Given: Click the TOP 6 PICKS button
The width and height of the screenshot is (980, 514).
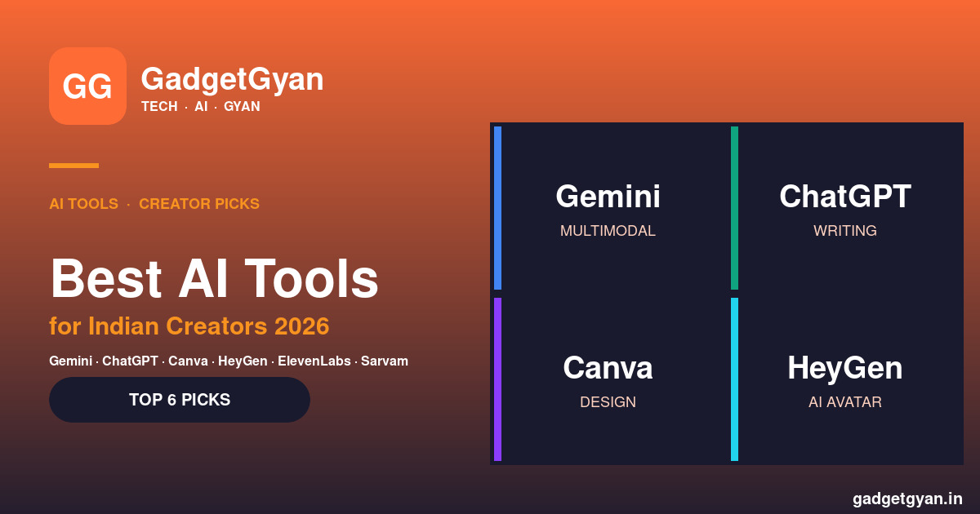Looking at the screenshot, I should [x=180, y=400].
